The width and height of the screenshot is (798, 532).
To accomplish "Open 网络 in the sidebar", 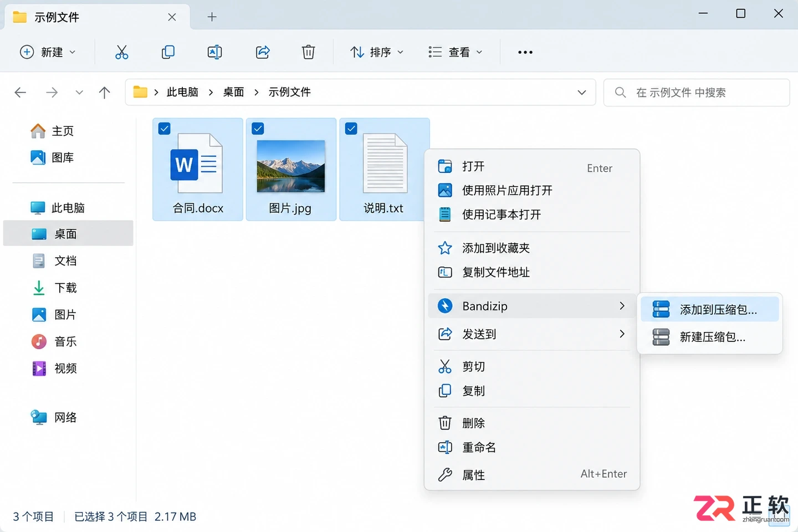I will (x=54, y=417).
